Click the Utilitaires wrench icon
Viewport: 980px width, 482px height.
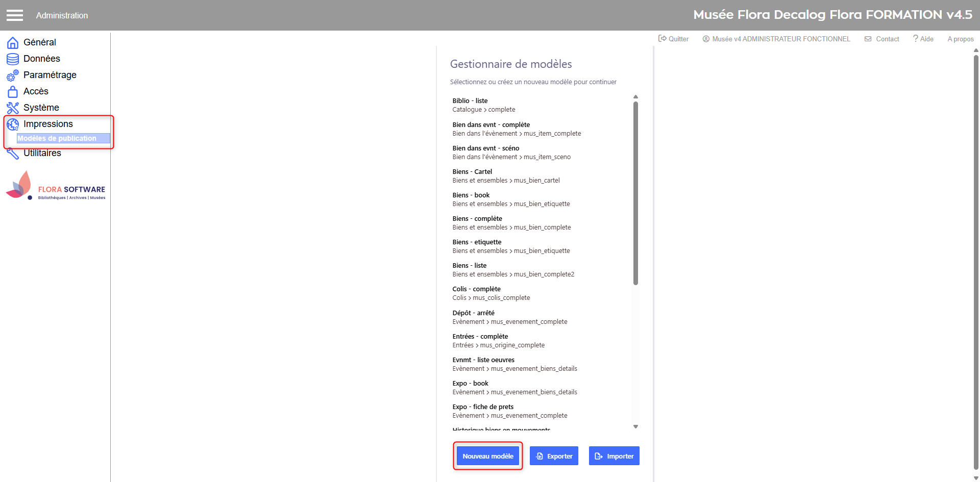coord(13,154)
